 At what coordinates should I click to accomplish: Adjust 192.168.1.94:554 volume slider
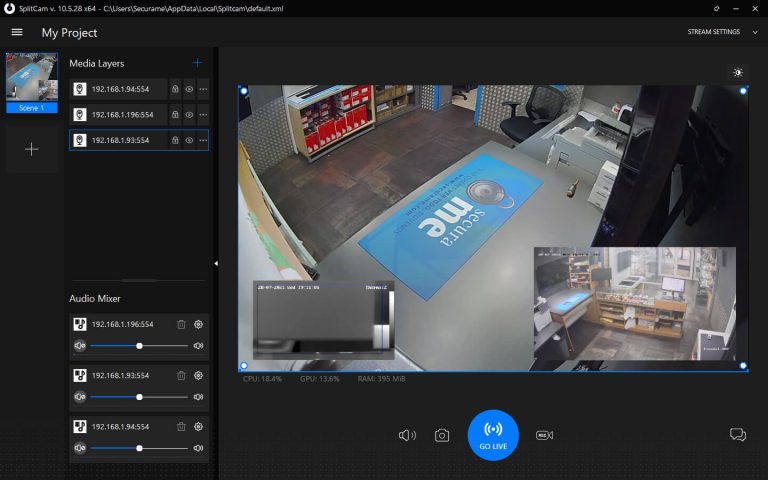click(x=139, y=448)
